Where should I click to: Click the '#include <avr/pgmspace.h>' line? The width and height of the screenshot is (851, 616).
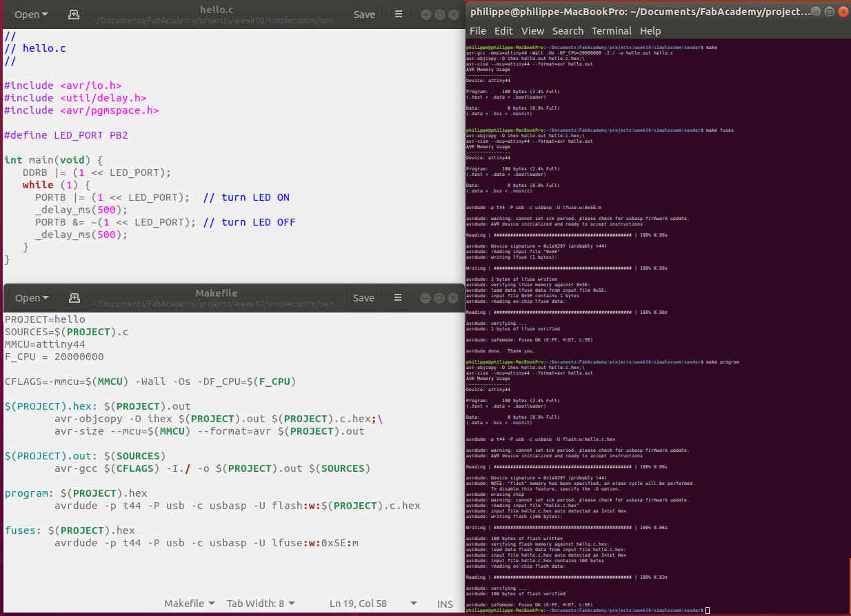81,110
